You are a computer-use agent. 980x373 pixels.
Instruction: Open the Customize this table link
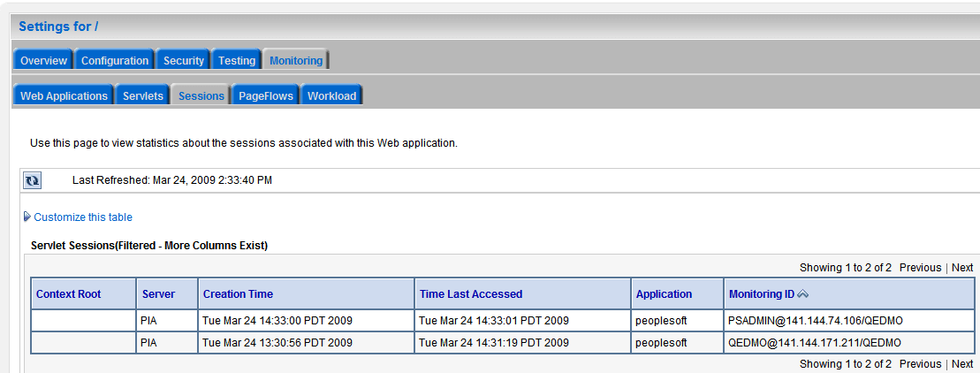click(83, 217)
